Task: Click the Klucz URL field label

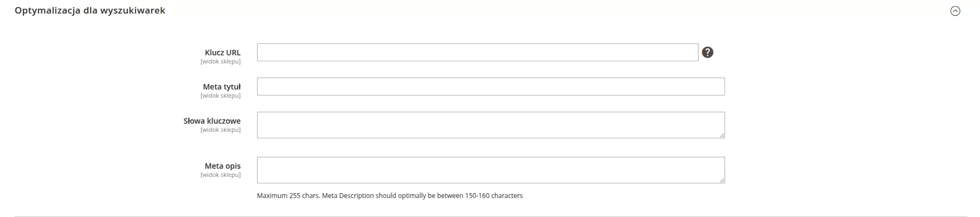Action: (x=222, y=53)
